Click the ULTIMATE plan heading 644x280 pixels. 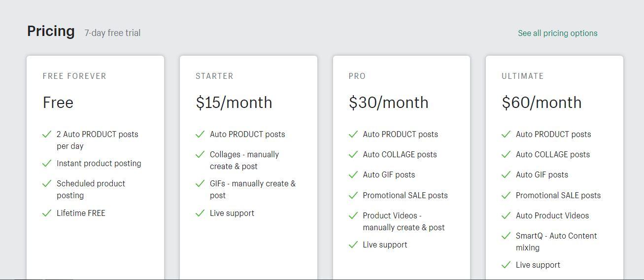523,76
